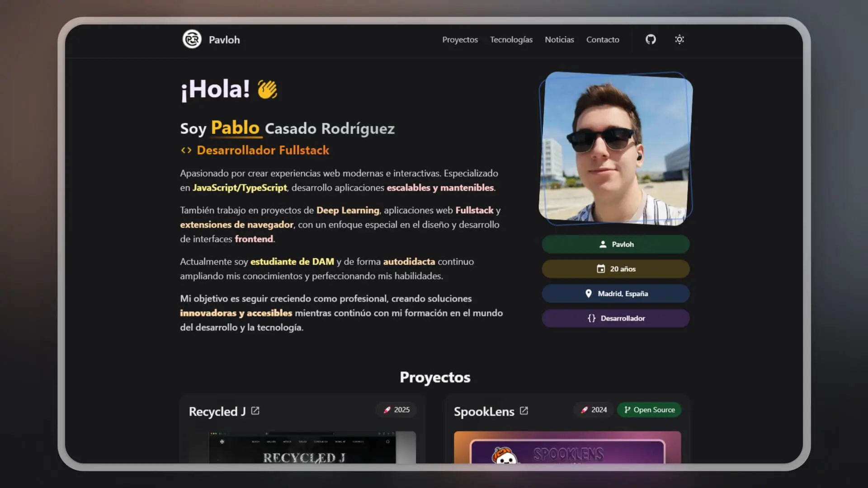
Task: Toggle the light/dark theme with the sun icon
Action: pyautogui.click(x=679, y=39)
